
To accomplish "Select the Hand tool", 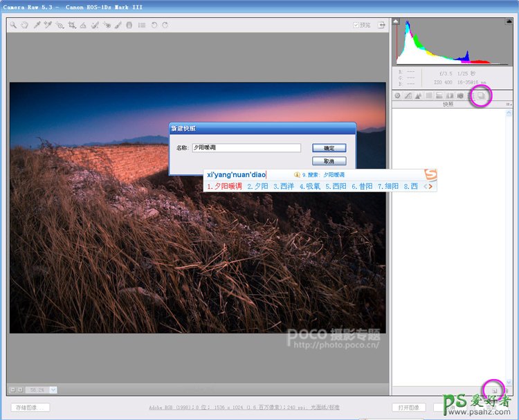I will (x=24, y=25).
